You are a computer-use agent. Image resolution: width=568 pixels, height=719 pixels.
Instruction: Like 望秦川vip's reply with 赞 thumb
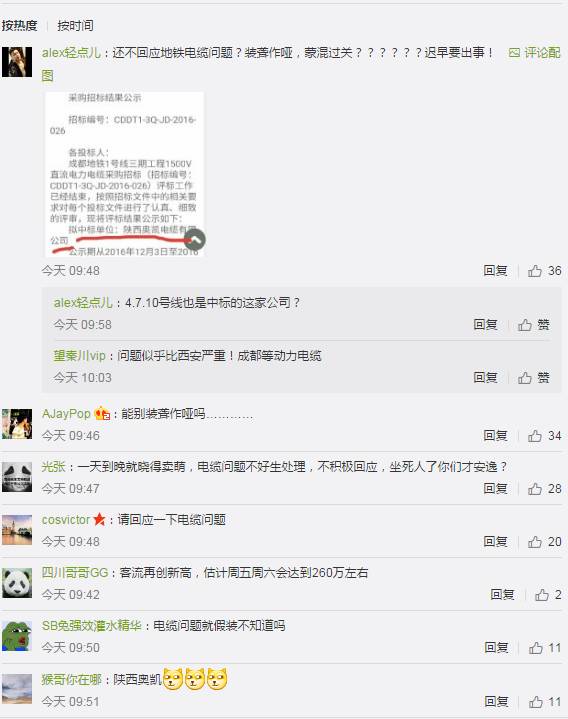(534, 378)
